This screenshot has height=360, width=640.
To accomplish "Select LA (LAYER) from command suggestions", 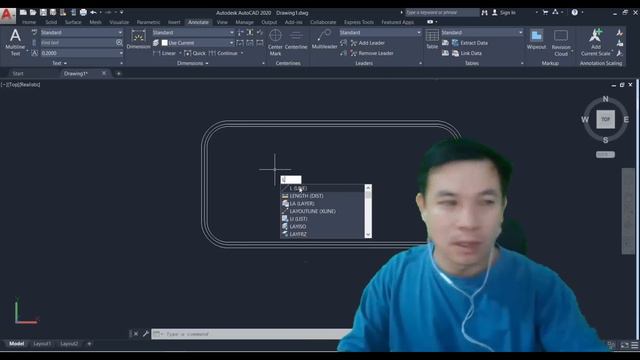I will tap(322, 203).
